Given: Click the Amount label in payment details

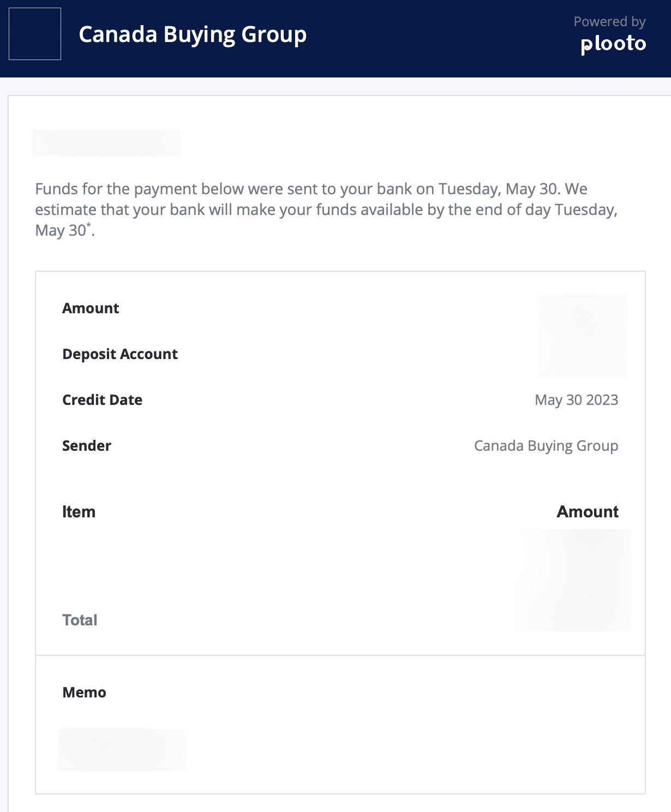Looking at the screenshot, I should coord(91,308).
